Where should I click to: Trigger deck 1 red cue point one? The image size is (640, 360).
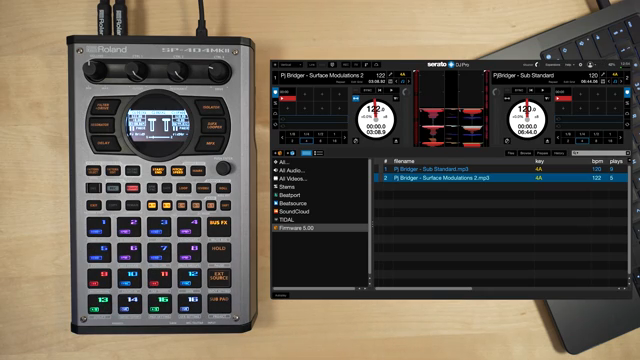tap(288, 98)
